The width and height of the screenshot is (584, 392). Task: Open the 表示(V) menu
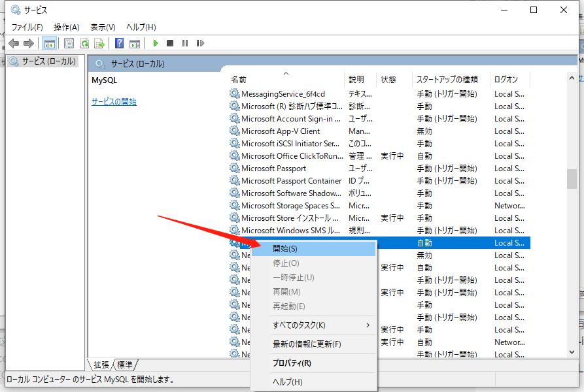pyautogui.click(x=103, y=27)
